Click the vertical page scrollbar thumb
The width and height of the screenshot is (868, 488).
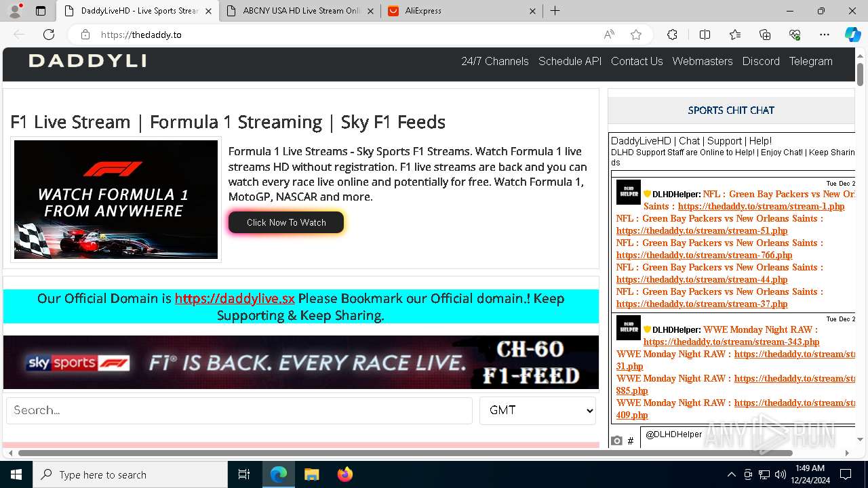pos(860,75)
